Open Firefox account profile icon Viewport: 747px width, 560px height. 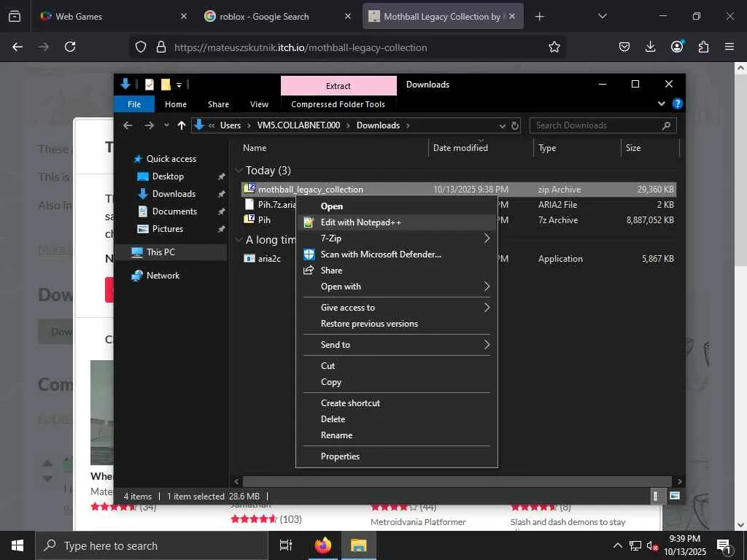pyautogui.click(x=677, y=47)
